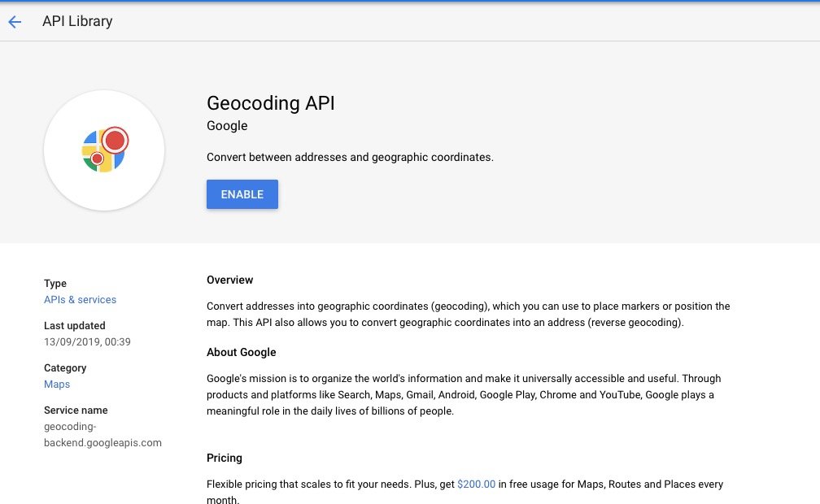820x504 pixels.
Task: Click the Geocoding API map logo
Action: pos(105,150)
